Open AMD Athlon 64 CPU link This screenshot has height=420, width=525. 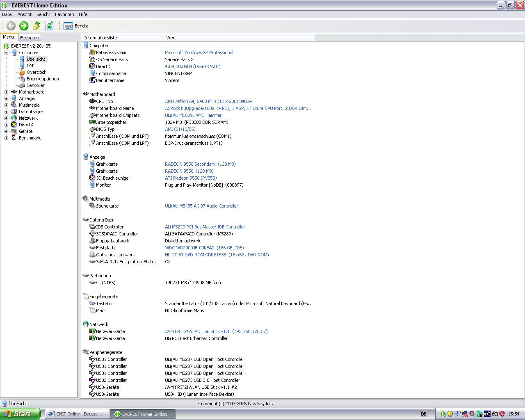209,101
